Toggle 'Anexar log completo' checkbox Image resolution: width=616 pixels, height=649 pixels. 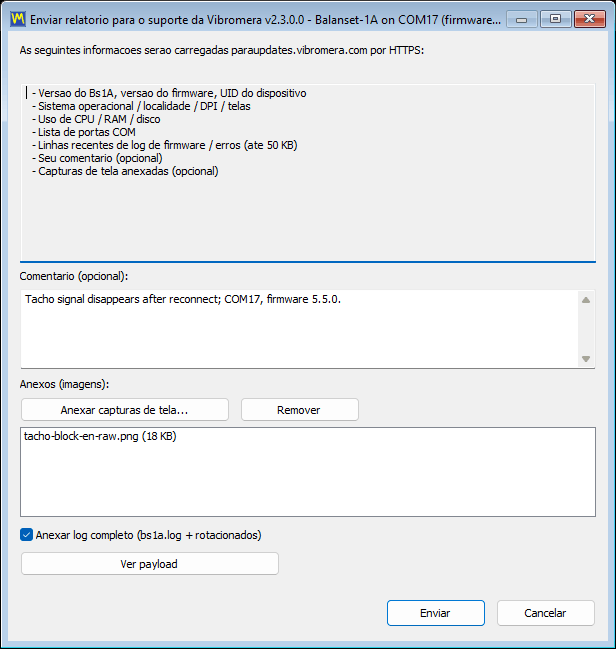pyautogui.click(x=26, y=535)
